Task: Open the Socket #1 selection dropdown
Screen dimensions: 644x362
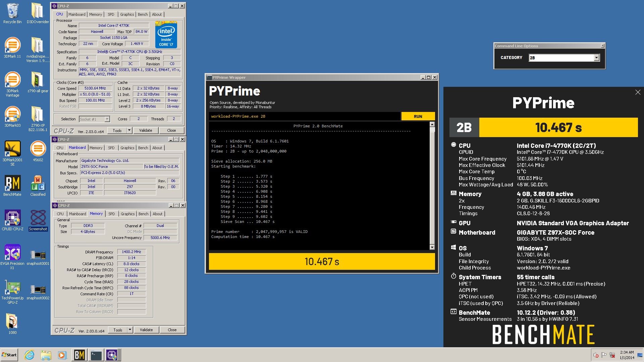Action: coord(94,119)
